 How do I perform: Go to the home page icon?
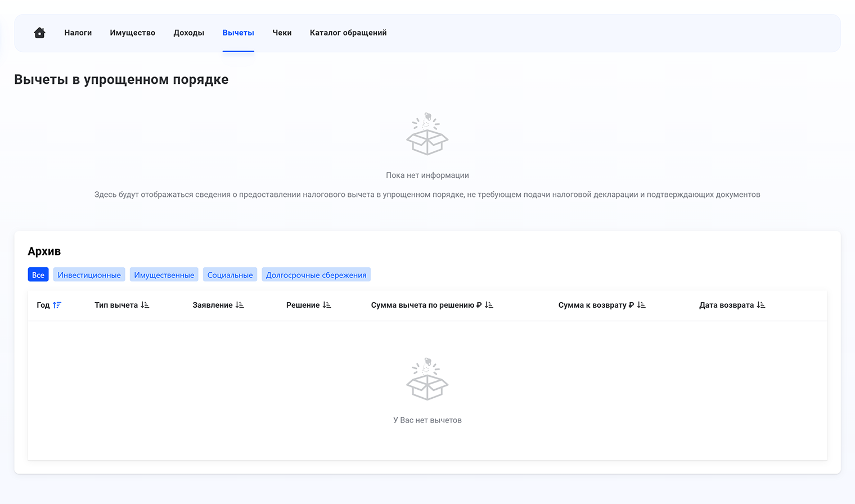pos(39,33)
